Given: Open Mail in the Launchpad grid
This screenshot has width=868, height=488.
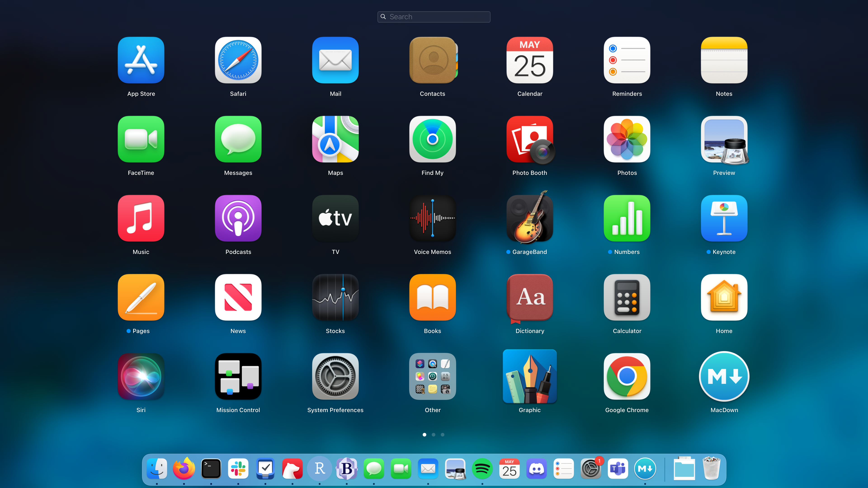Looking at the screenshot, I should [x=335, y=60].
